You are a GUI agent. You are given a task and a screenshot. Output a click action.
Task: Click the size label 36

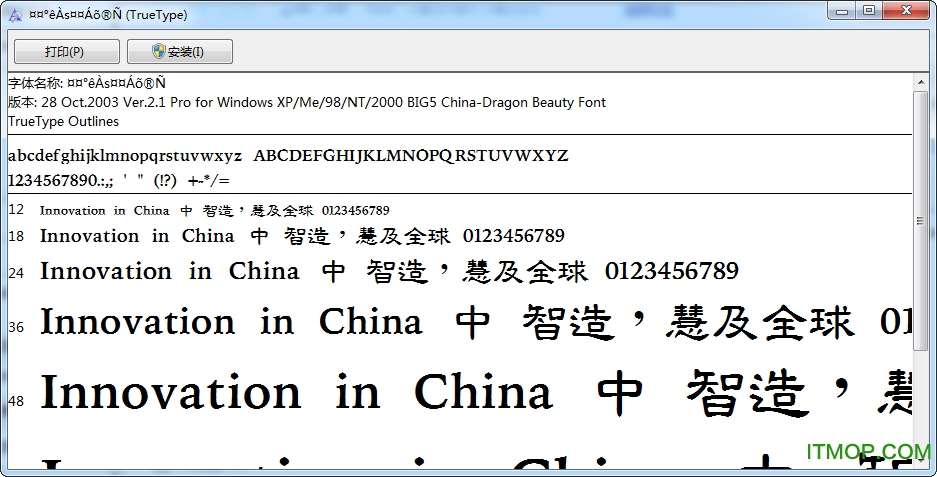(x=16, y=328)
